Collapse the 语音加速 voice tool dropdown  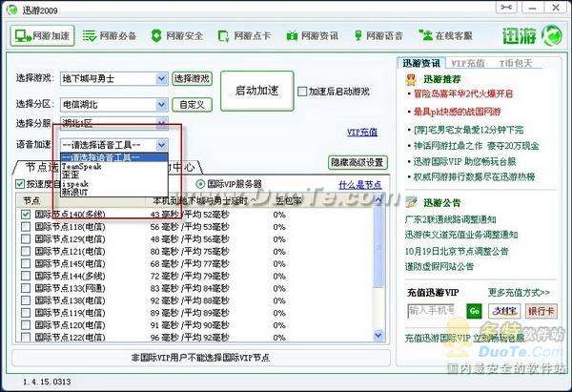click(x=162, y=145)
